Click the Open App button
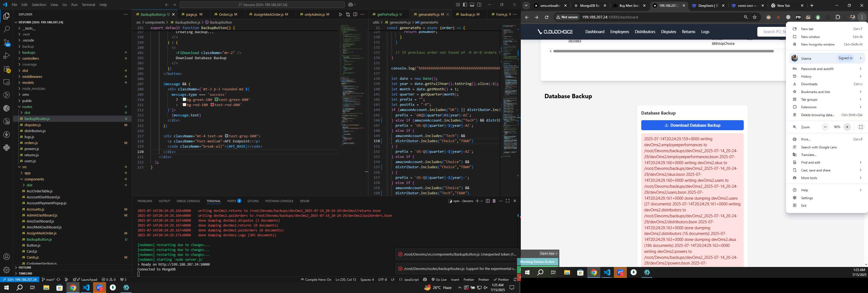 pyautogui.click(x=548, y=254)
